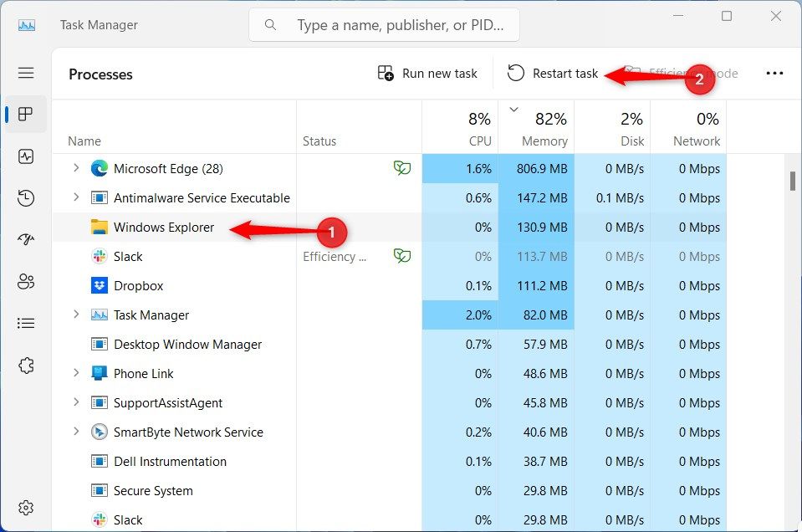The width and height of the screenshot is (802, 532).
Task: Select the SupportAssistAgent process name
Action: (168, 403)
